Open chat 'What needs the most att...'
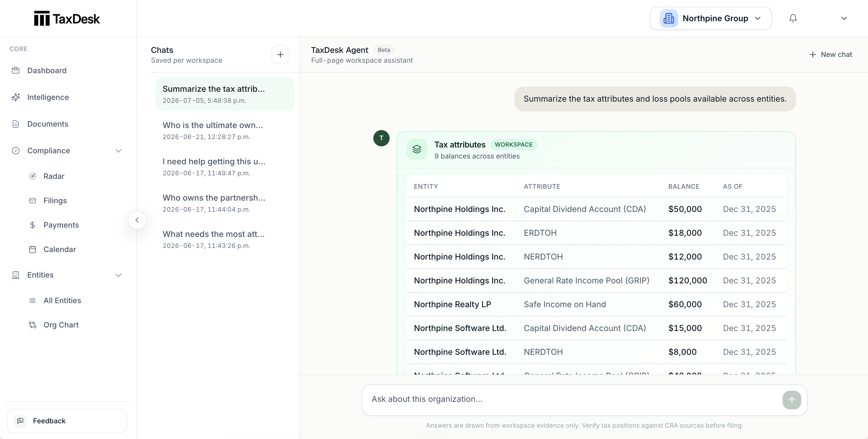Image resolution: width=868 pixels, height=439 pixels. click(x=225, y=239)
